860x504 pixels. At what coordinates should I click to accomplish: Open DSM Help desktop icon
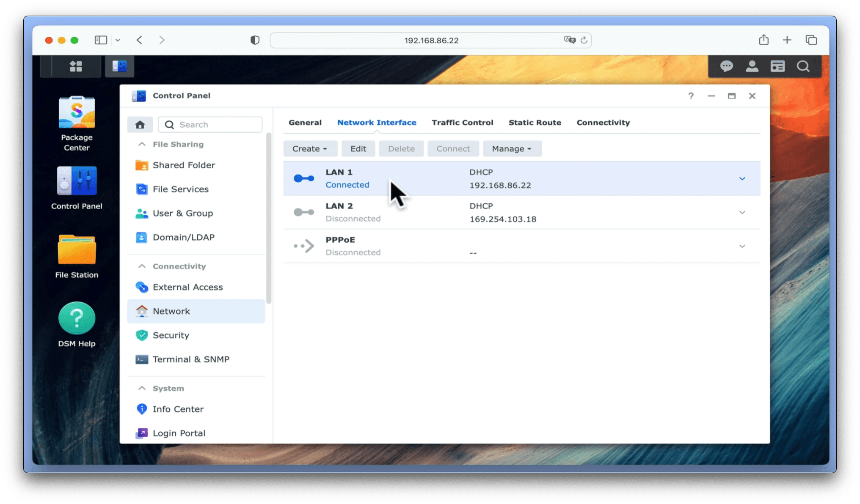[x=77, y=325]
